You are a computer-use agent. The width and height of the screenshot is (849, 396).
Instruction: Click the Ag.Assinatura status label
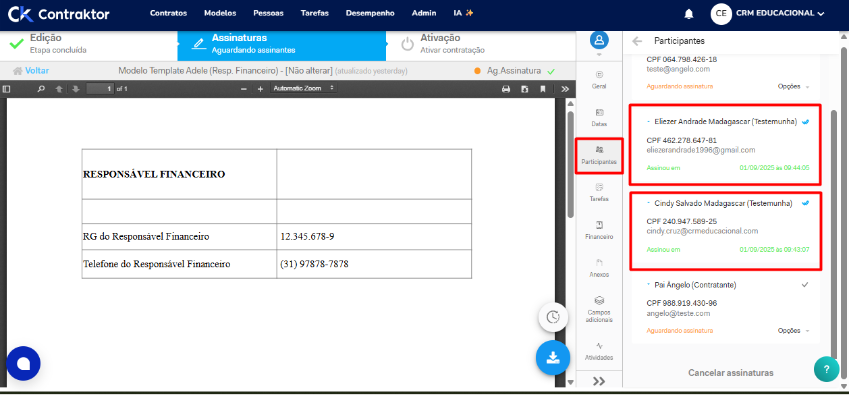[513, 70]
